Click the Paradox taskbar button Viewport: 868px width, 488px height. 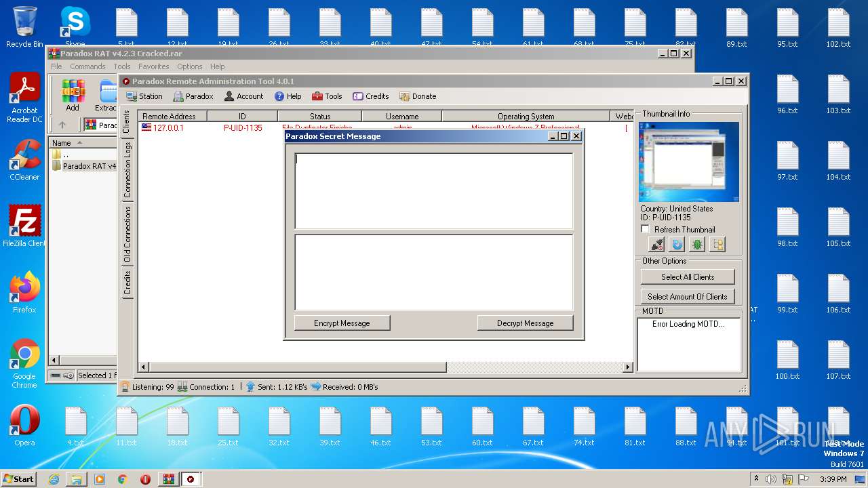click(x=191, y=479)
